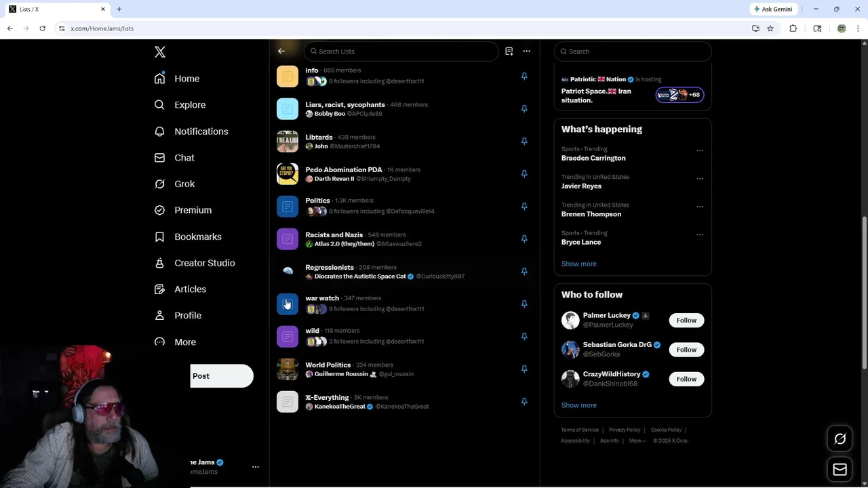Toggle pin for Pedo Abomination PDA list
This screenshot has height=488, width=868.
click(524, 174)
